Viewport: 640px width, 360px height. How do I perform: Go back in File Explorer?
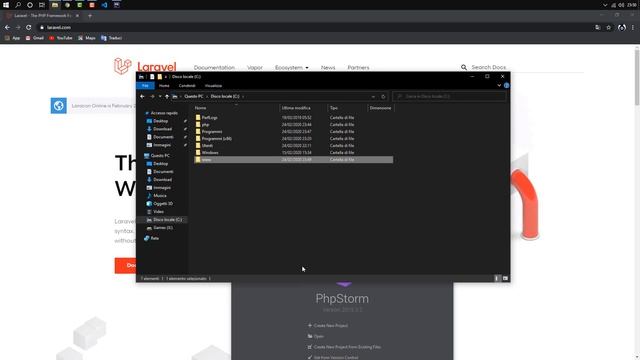click(142, 96)
